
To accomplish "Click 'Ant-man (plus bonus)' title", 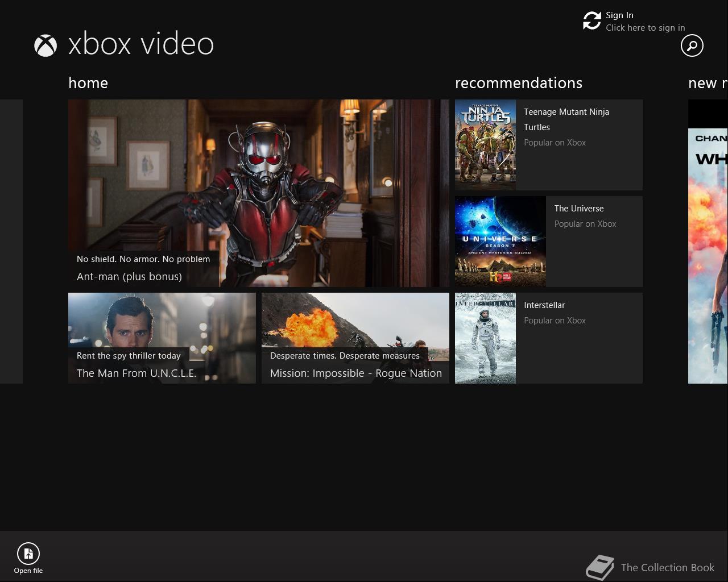I will click(129, 277).
